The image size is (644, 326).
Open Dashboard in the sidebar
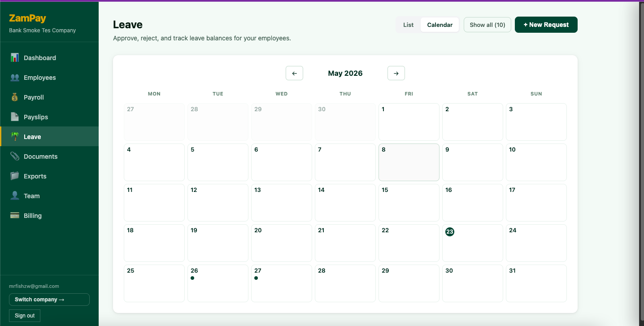tap(49, 58)
